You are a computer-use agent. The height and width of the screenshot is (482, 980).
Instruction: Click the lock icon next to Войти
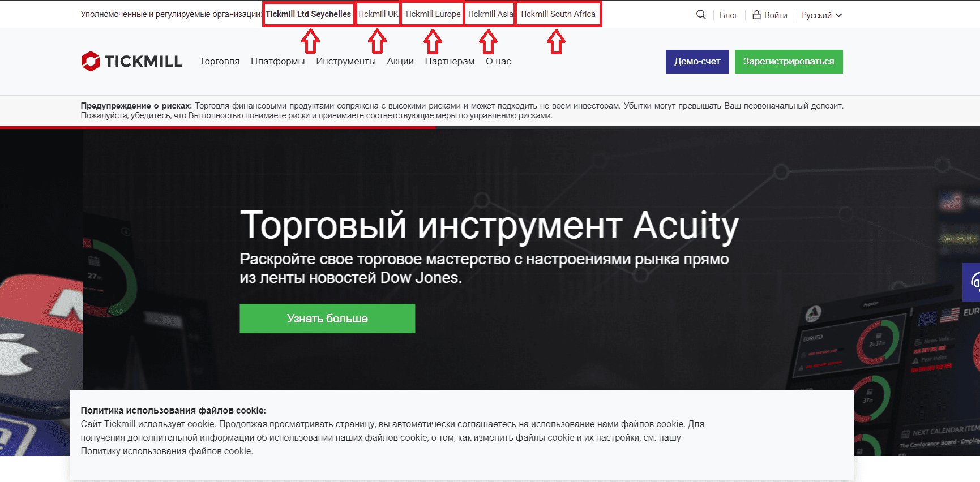click(756, 15)
